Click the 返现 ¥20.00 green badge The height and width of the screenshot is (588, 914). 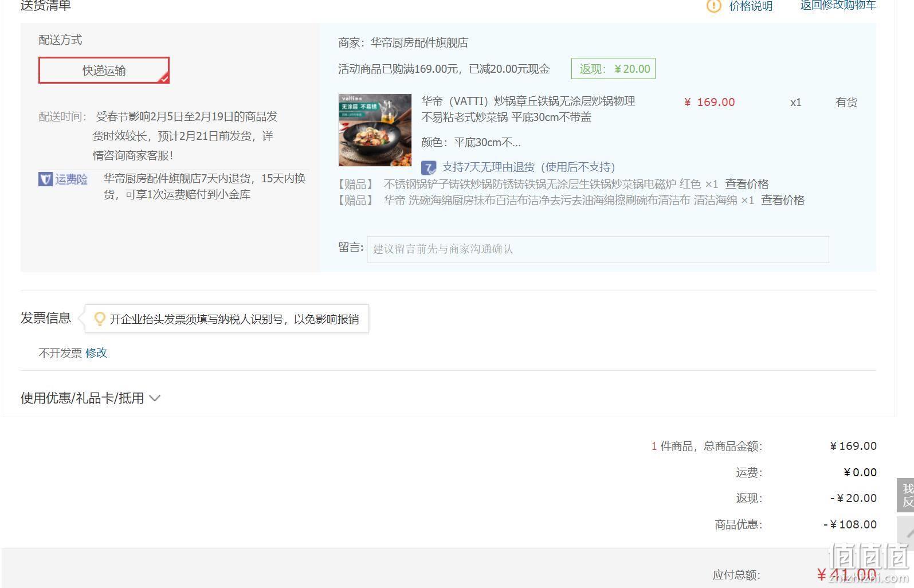click(613, 69)
